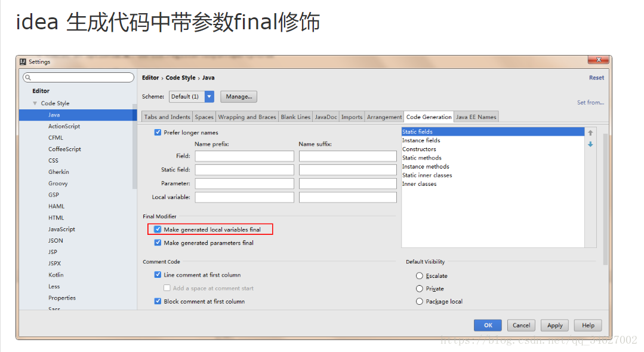This screenshot has width=644, height=352.
Task: Select Inner classes list item
Action: [493, 184]
